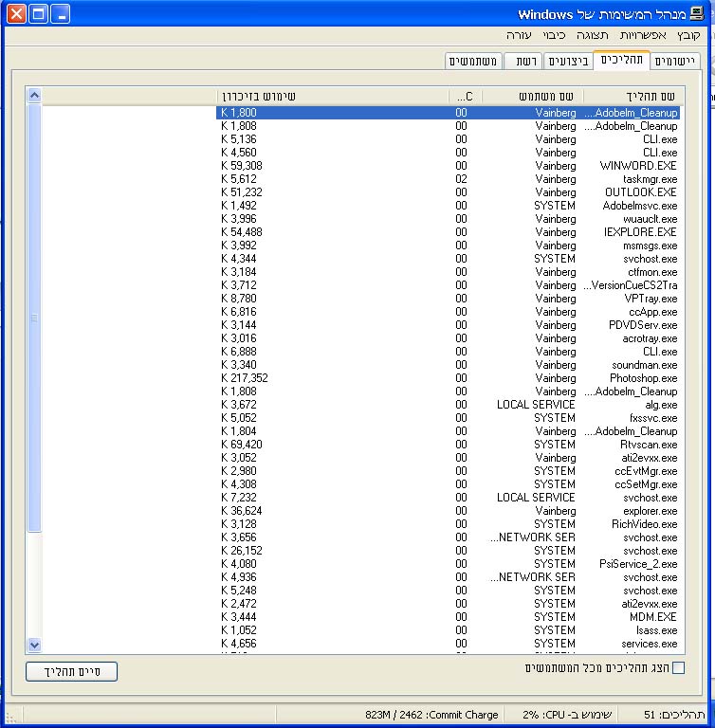
Task: Select the OUTLOOK.EXE process
Action: pyautogui.click(x=448, y=192)
